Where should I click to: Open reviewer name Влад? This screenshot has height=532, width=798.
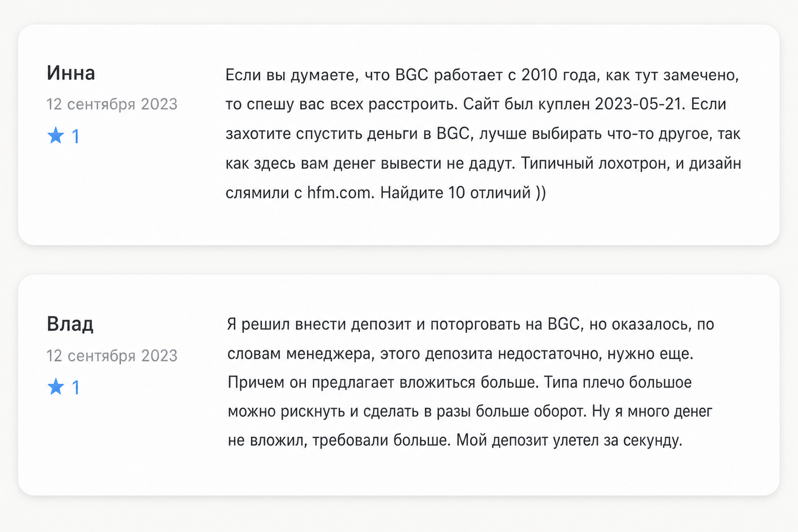tap(70, 324)
